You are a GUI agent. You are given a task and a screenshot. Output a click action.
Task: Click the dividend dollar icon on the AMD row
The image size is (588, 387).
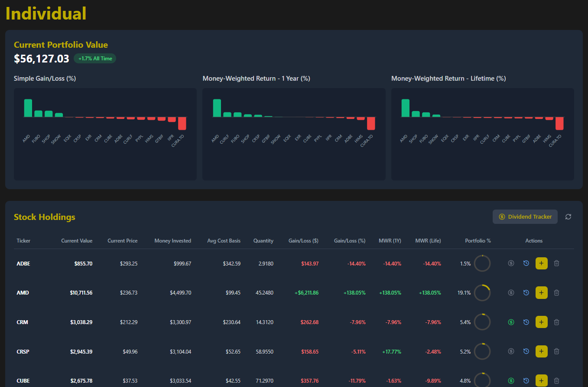coord(511,292)
